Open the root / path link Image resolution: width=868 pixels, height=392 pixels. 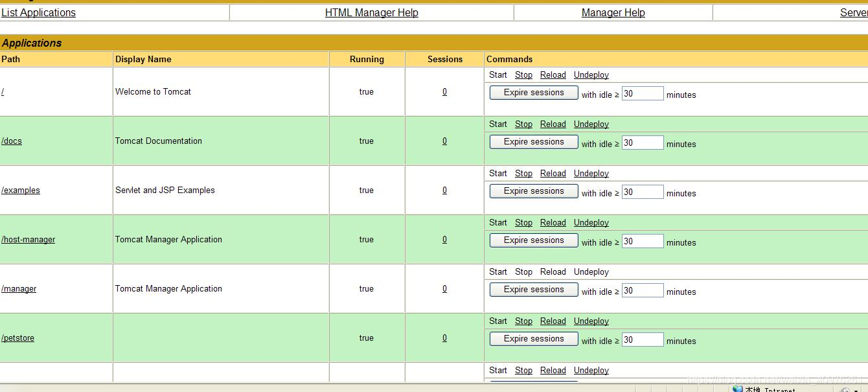[x=3, y=91]
